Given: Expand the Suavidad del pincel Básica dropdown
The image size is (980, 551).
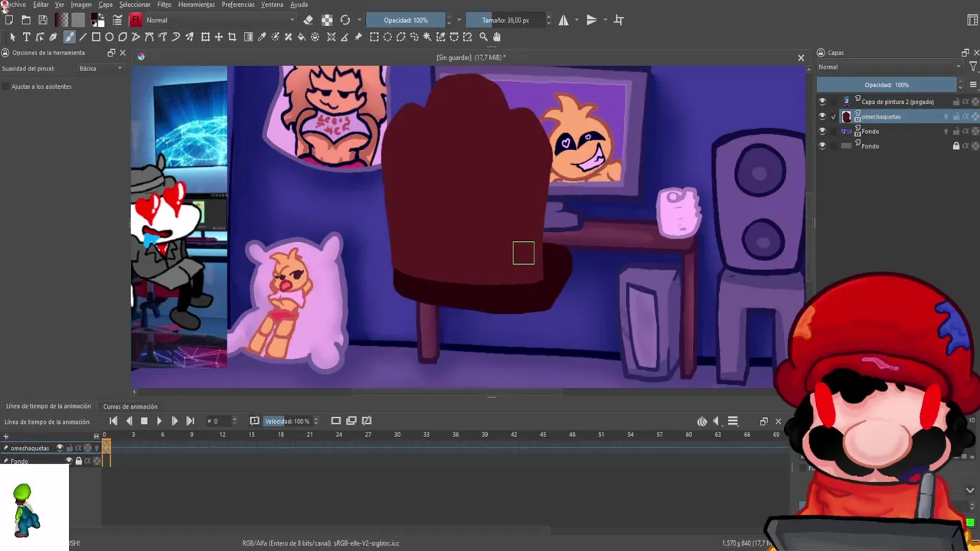Looking at the screenshot, I should [100, 69].
